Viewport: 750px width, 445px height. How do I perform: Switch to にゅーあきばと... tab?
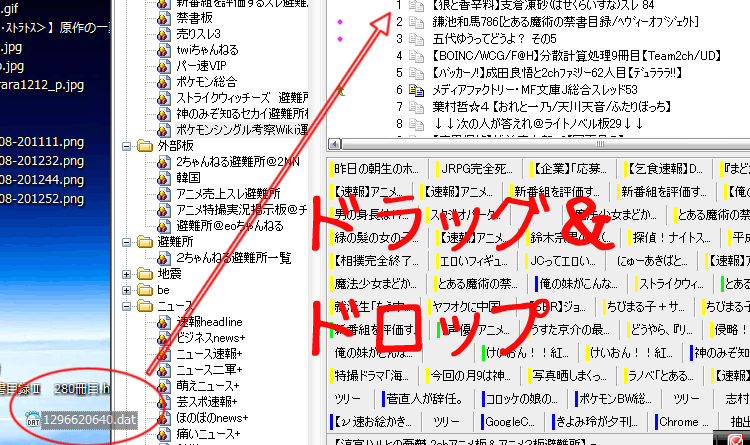pyautogui.click(x=652, y=261)
